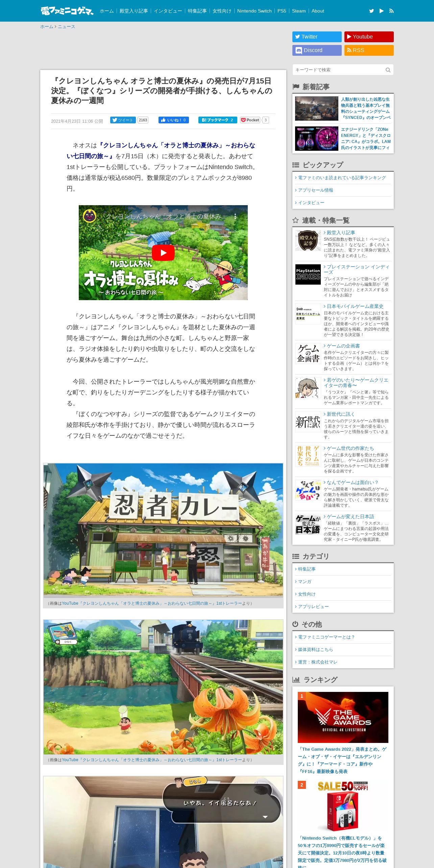Open Twitter icon in header bar

pyautogui.click(x=371, y=11)
